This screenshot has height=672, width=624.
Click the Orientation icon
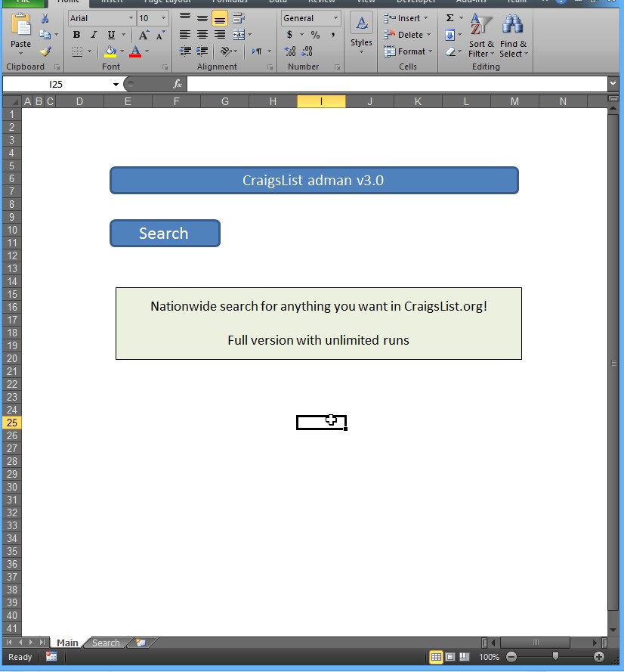(x=225, y=51)
